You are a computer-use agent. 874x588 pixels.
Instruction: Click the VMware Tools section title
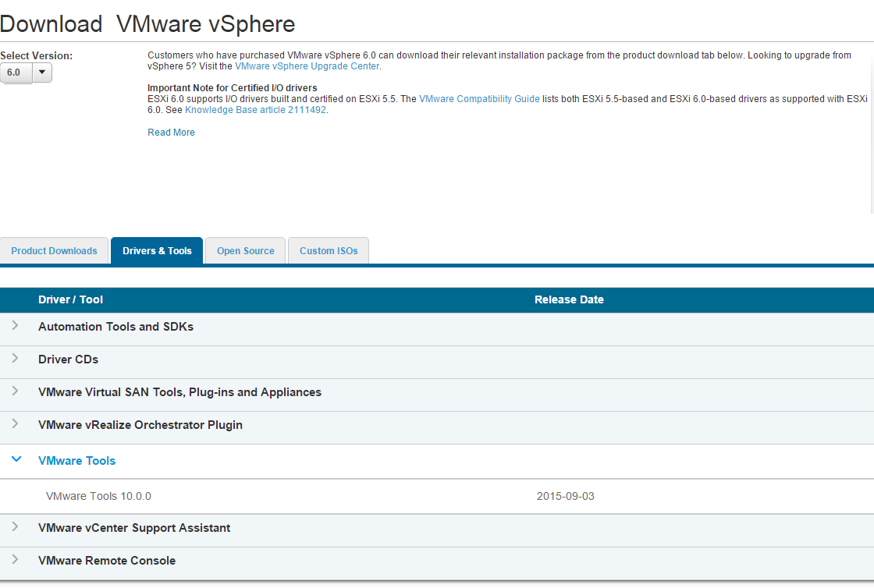coord(76,461)
